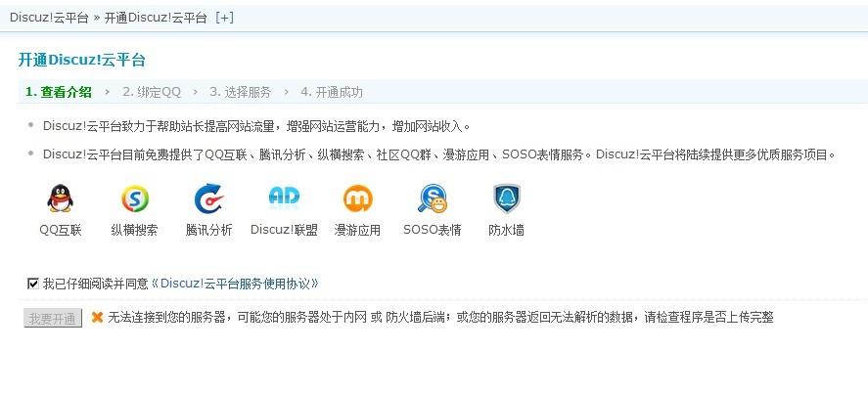
Task: Click the sentence about 帮助站长提高网站流量
Action: pos(256,126)
